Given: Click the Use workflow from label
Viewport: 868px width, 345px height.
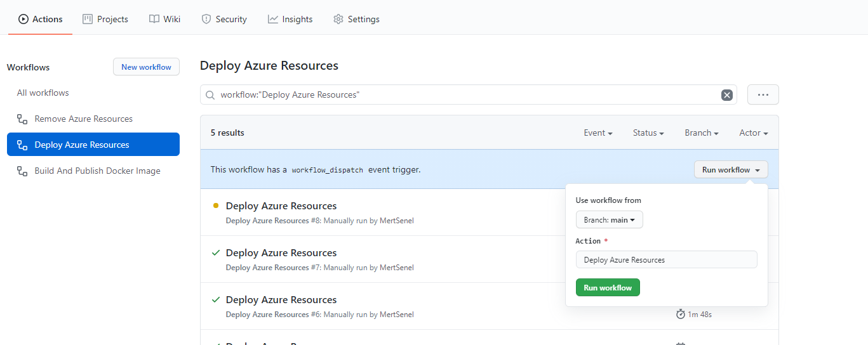Looking at the screenshot, I should [x=608, y=200].
